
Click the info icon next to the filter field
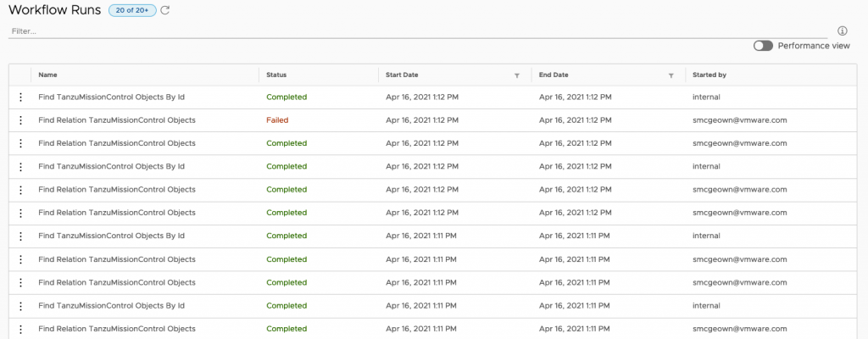(843, 31)
